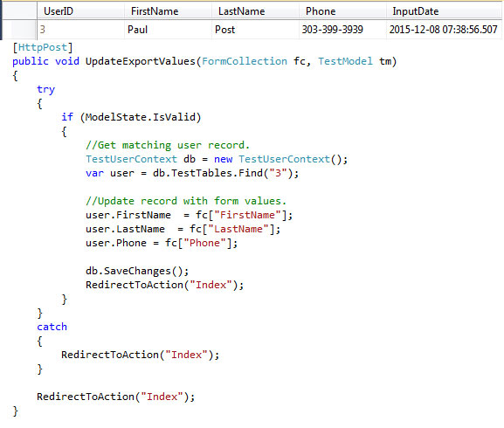Click the try keyword

45,90
